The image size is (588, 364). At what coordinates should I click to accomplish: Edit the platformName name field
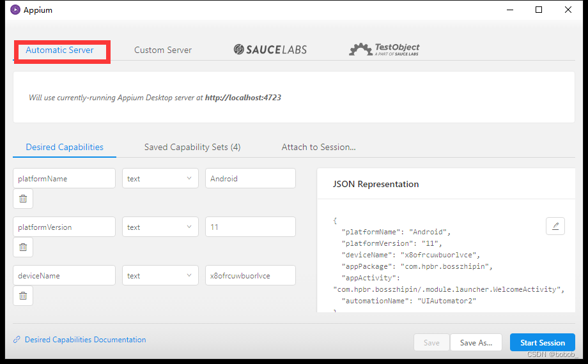[64, 178]
